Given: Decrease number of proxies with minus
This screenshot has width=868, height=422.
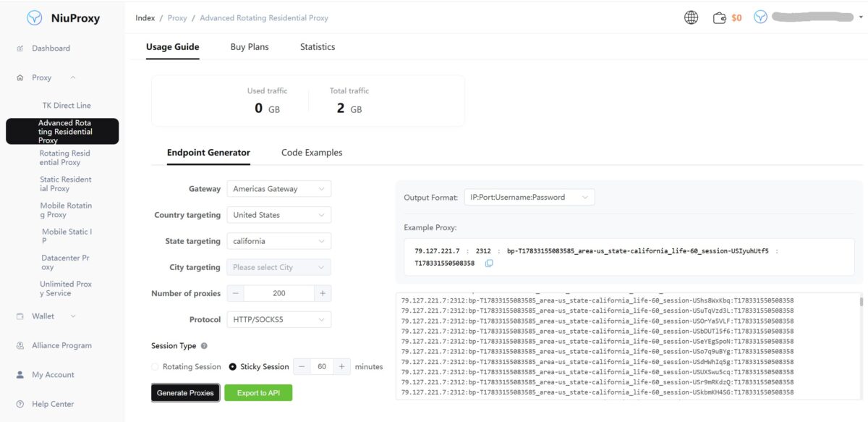Looking at the screenshot, I should pyautogui.click(x=236, y=293).
